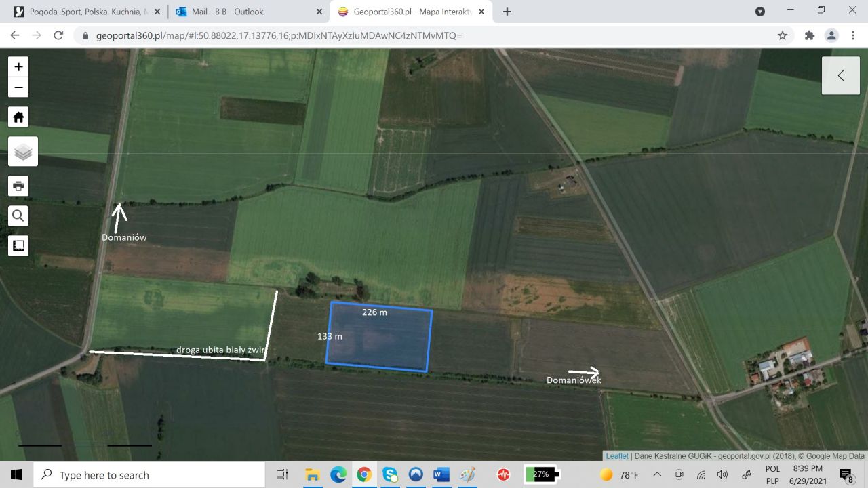The height and width of the screenshot is (488, 868).
Task: Open the blue mountain app on taskbar
Action: [416, 474]
